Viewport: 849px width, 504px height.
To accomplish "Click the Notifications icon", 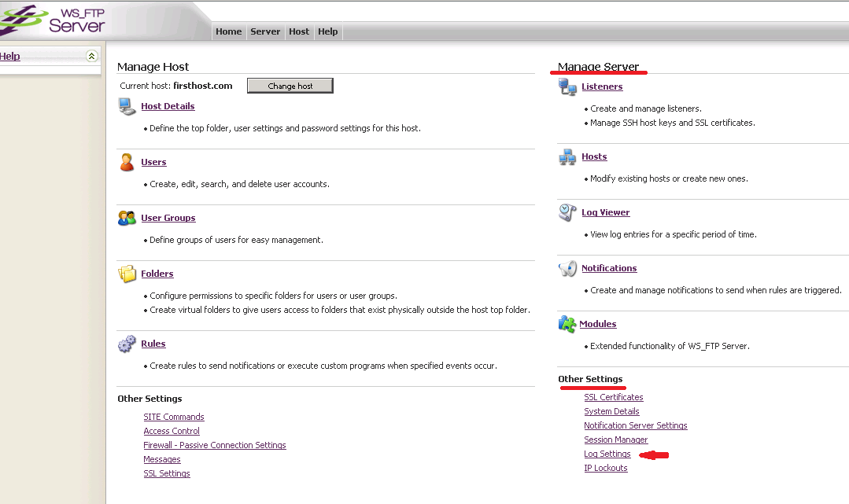I will pos(567,268).
